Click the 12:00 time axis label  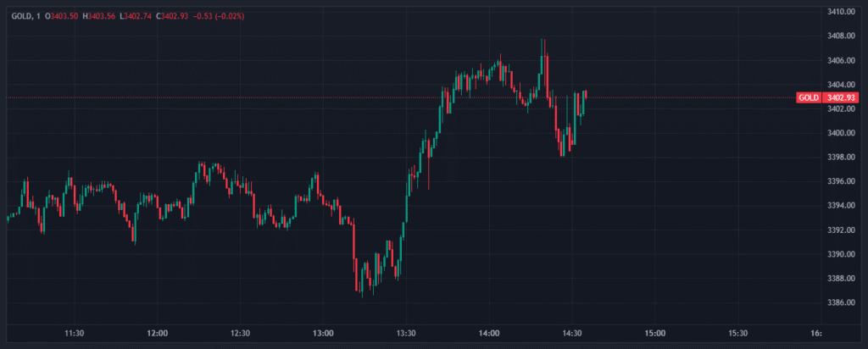point(157,334)
